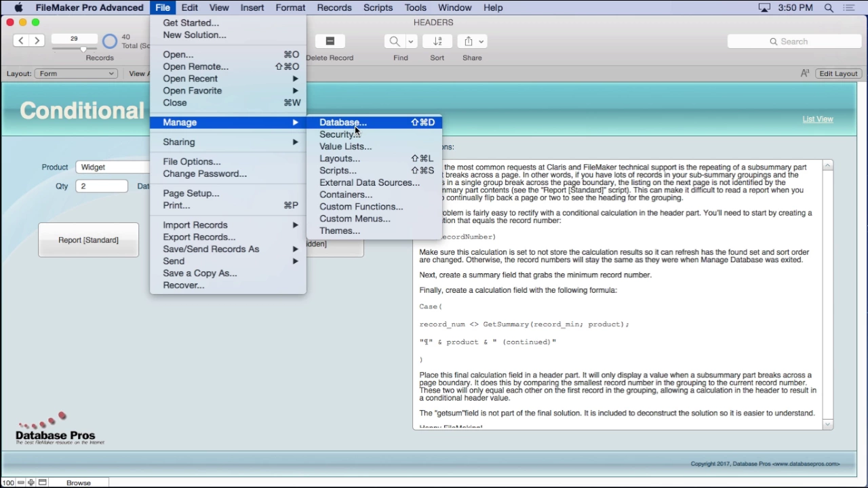Select File Options... menu item
The width and height of the screenshot is (868, 488).
(x=229, y=162)
